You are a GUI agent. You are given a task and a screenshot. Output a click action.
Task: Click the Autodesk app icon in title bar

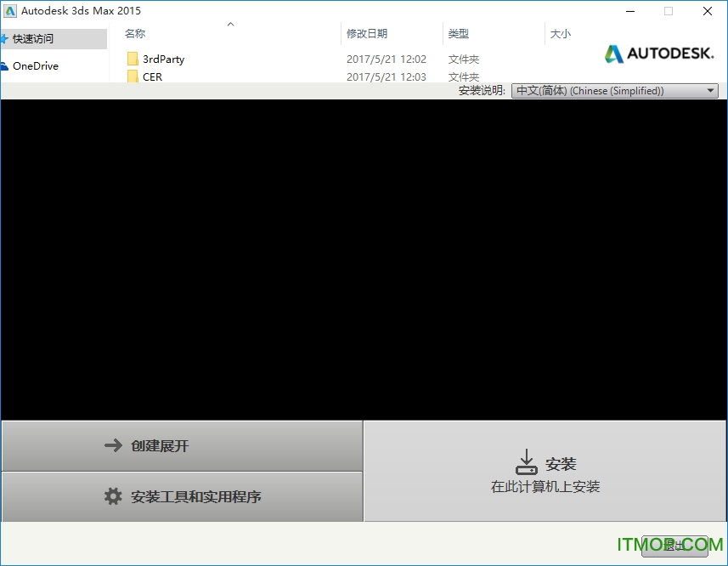point(9,11)
